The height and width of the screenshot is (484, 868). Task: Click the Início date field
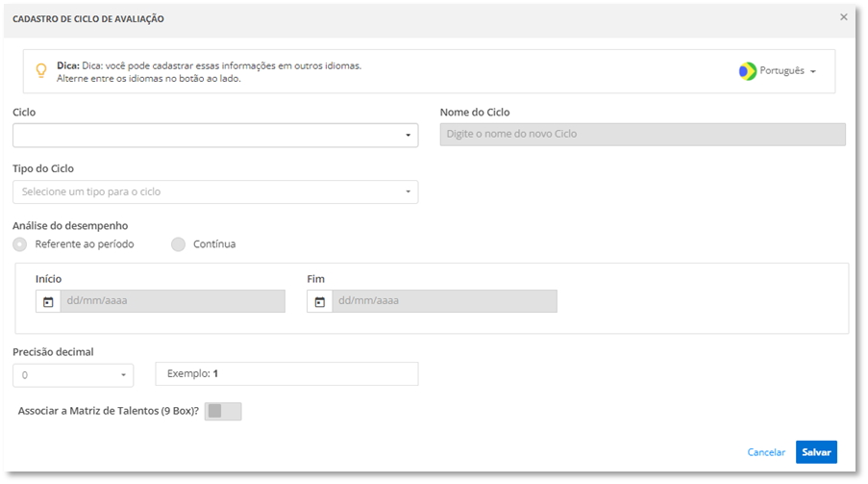(173, 301)
